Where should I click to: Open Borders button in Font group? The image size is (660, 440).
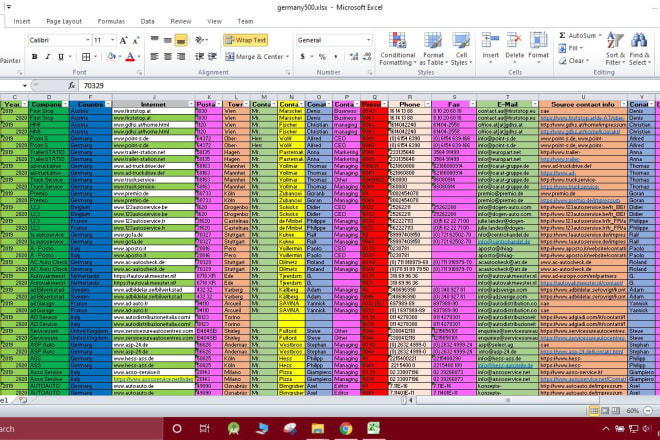point(86,56)
